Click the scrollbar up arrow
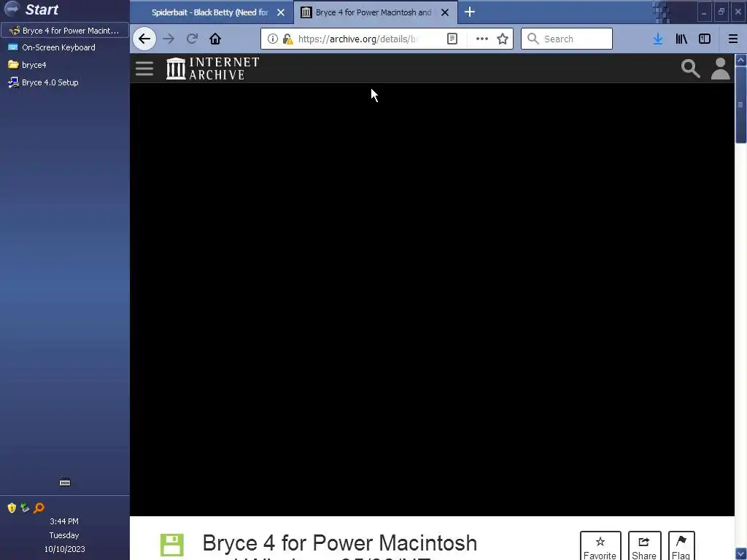The height and width of the screenshot is (560, 747). coord(741,60)
